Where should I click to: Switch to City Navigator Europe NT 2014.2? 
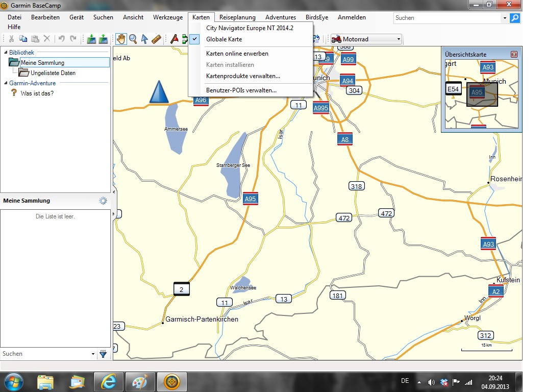tap(250, 28)
